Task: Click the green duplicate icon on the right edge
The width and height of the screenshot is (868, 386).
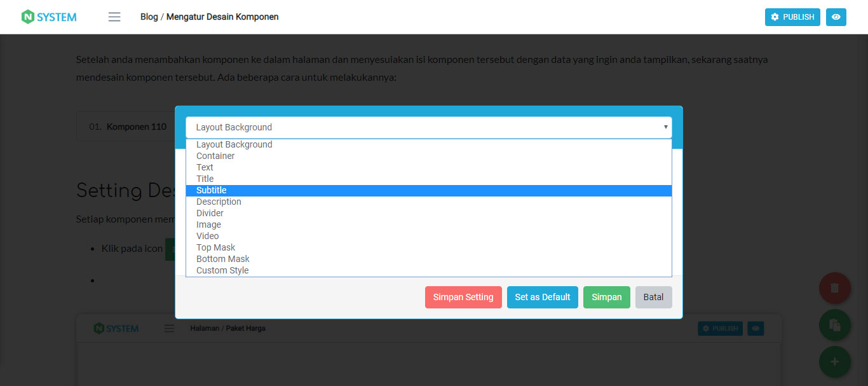Action: (834, 324)
